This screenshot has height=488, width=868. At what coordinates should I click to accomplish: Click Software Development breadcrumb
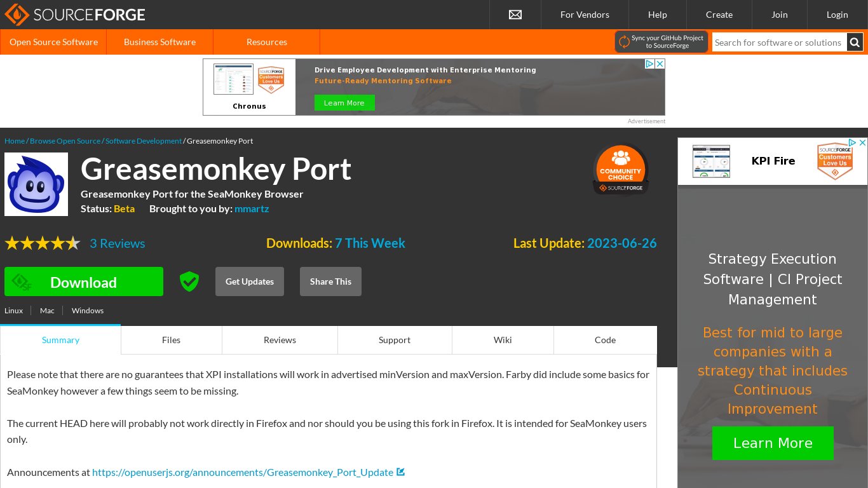(x=144, y=141)
